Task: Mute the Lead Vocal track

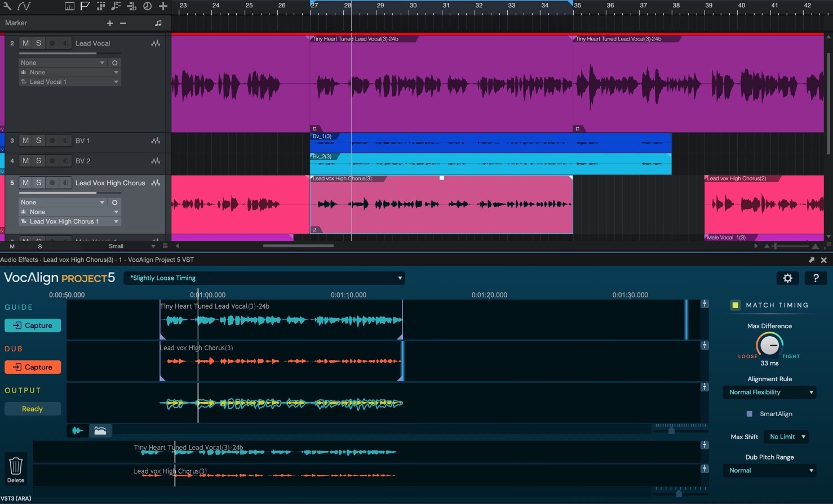Action: point(25,43)
